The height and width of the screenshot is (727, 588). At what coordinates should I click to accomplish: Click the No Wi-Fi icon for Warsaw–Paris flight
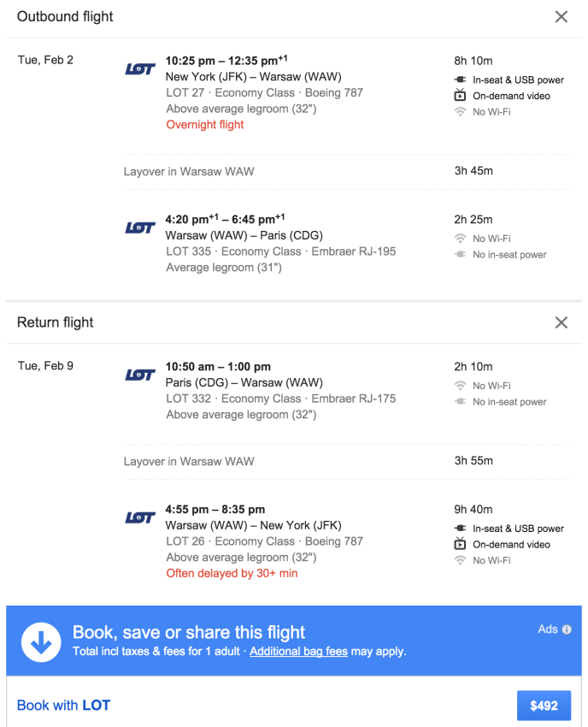[460, 239]
